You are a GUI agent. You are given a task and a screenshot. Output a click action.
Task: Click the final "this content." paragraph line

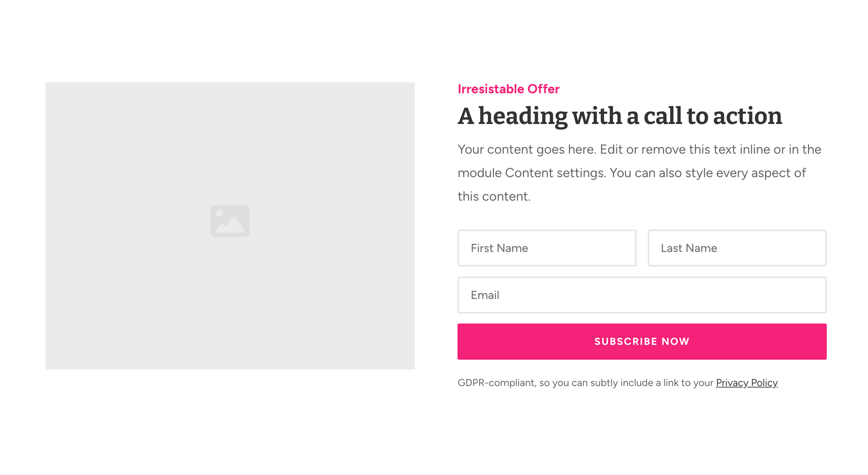point(494,197)
